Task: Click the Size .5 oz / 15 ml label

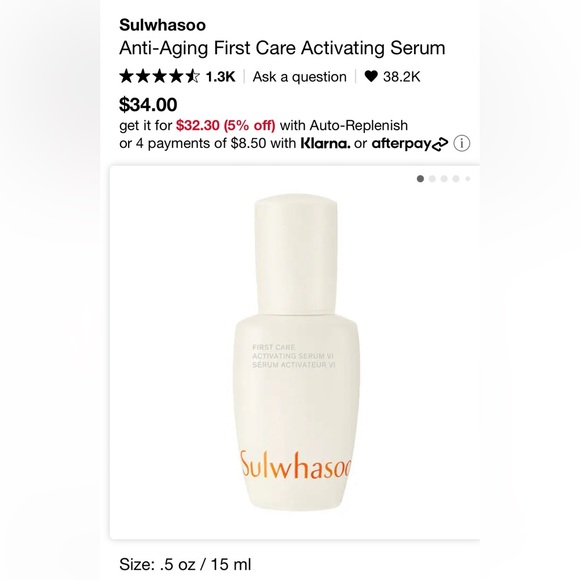Action: point(185,564)
